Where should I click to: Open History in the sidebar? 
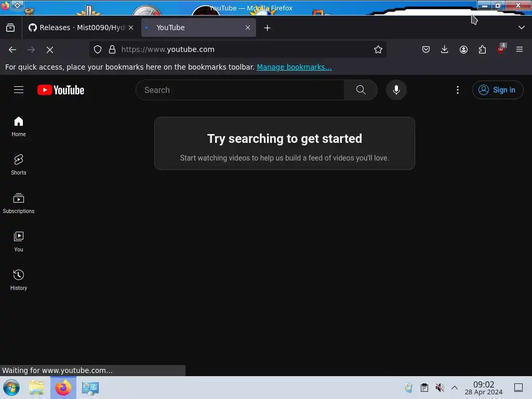click(x=19, y=280)
